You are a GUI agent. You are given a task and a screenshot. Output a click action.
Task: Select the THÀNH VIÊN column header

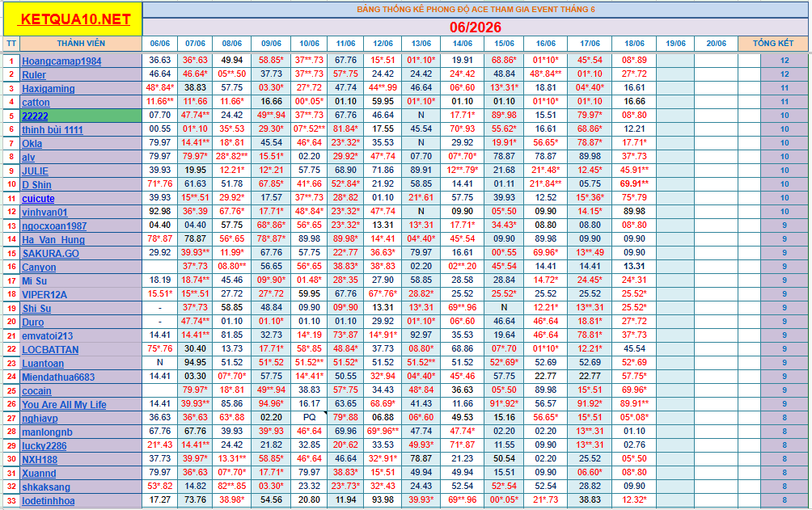[81, 44]
